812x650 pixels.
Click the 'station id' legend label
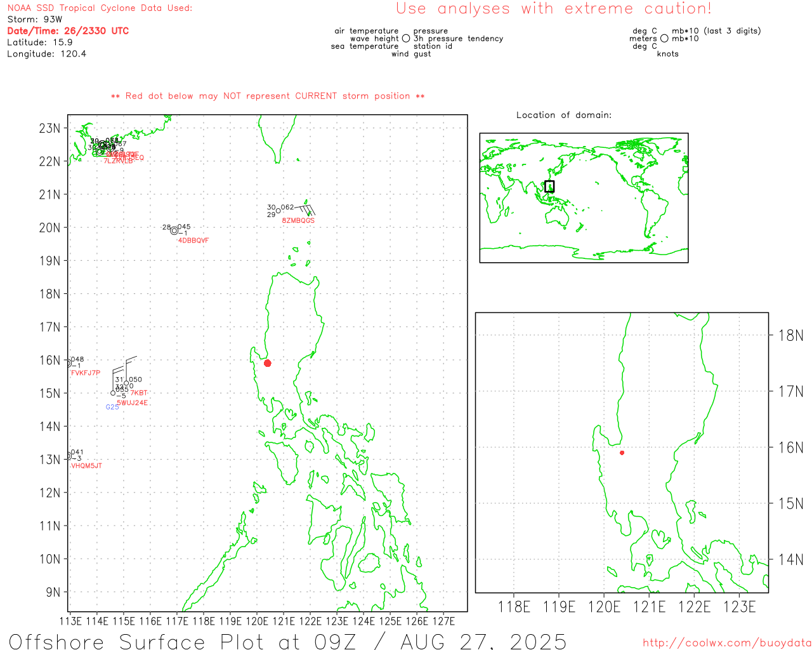point(433,46)
